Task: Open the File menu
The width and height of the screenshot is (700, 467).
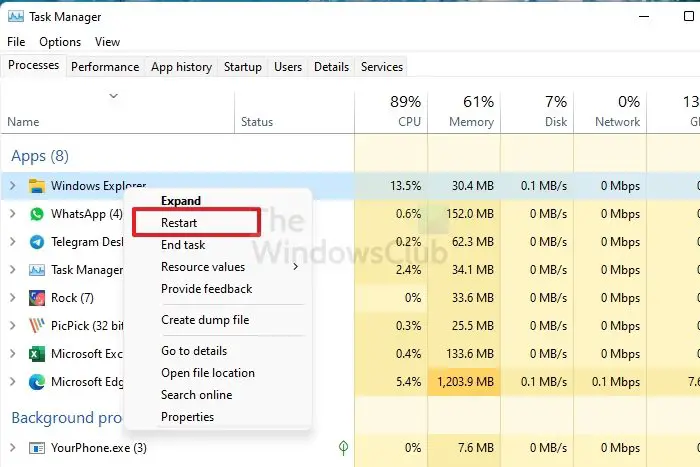Action: click(x=16, y=42)
